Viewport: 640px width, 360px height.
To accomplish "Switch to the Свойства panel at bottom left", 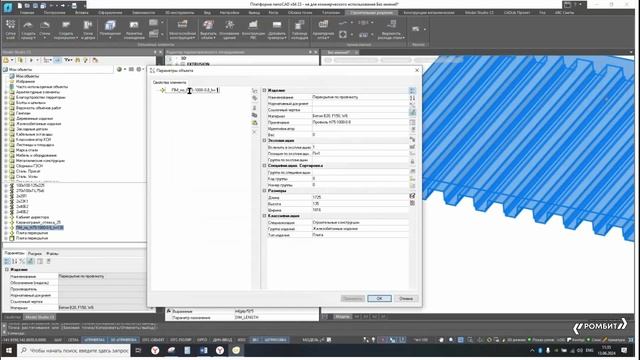I will click(x=12, y=317).
